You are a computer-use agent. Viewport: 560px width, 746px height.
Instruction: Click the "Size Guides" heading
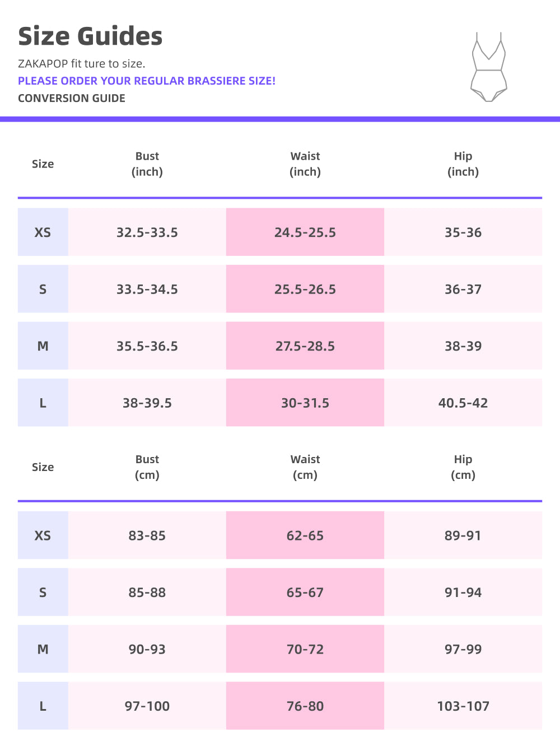tap(90, 36)
